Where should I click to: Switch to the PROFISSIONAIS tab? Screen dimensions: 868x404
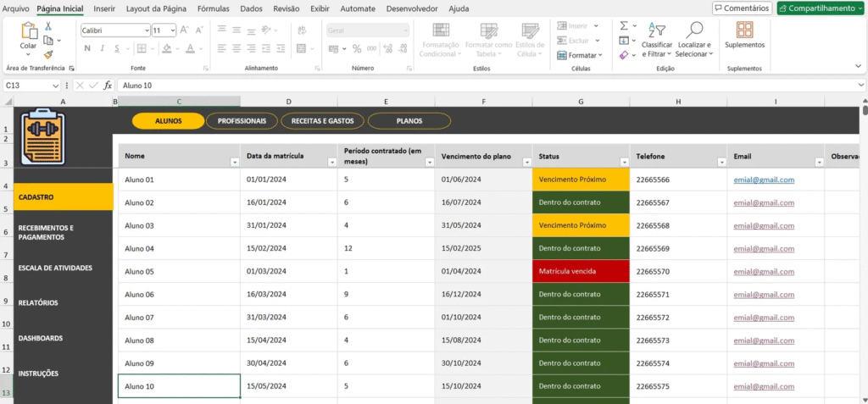(x=242, y=121)
